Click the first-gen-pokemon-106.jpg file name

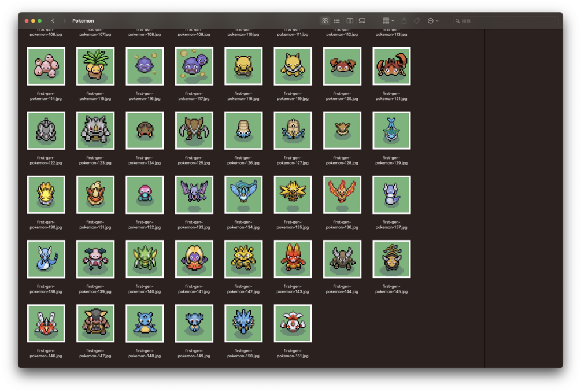pyautogui.click(x=46, y=32)
